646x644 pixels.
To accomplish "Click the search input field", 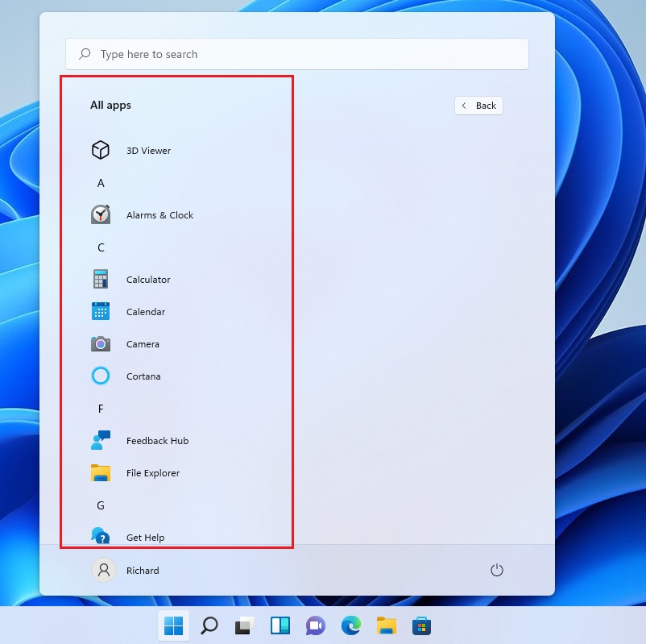I will pyautogui.click(x=297, y=53).
